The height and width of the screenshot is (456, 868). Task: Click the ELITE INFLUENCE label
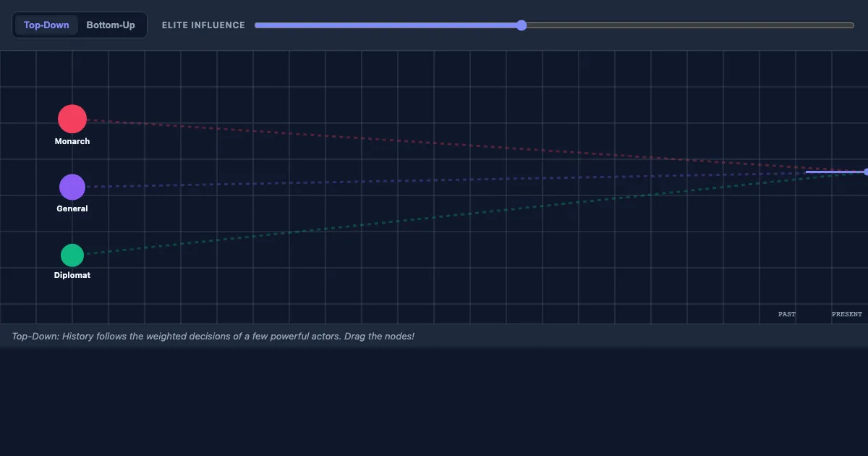coord(203,25)
